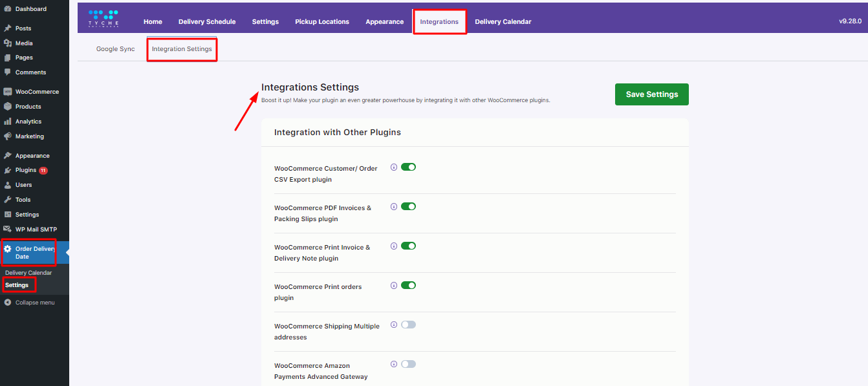
Task: Click the Plugins plug icon
Action: click(x=8, y=171)
